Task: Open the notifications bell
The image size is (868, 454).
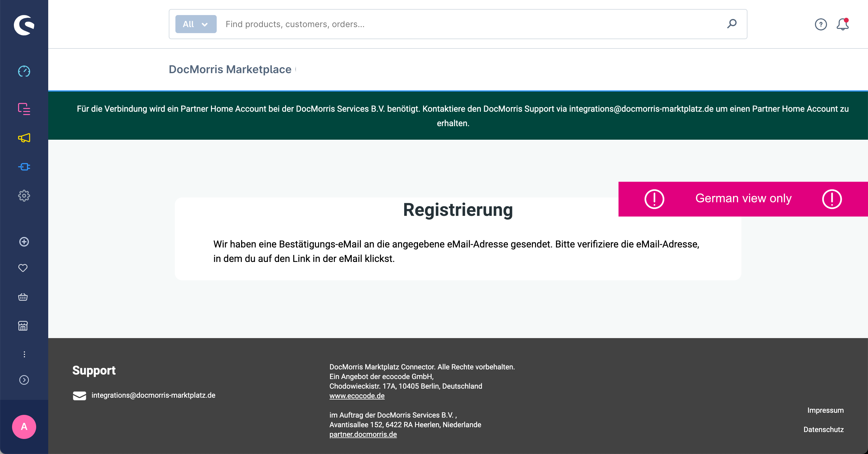Action: pyautogui.click(x=843, y=24)
